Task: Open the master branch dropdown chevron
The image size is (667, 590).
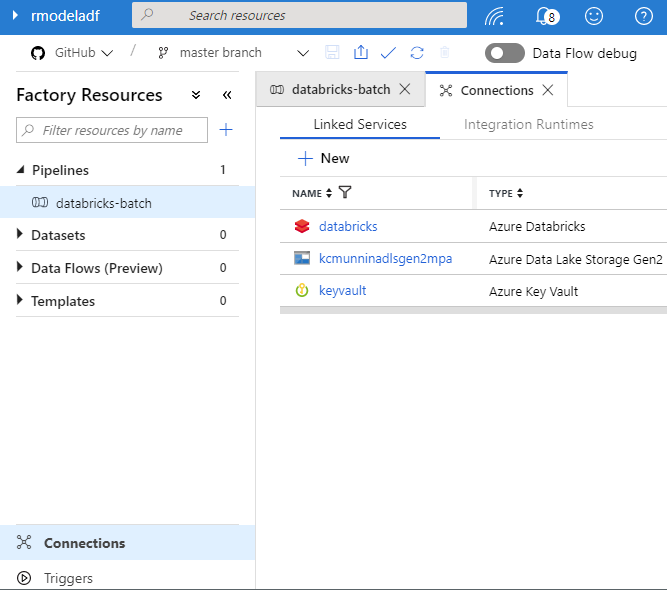Action: coord(302,53)
